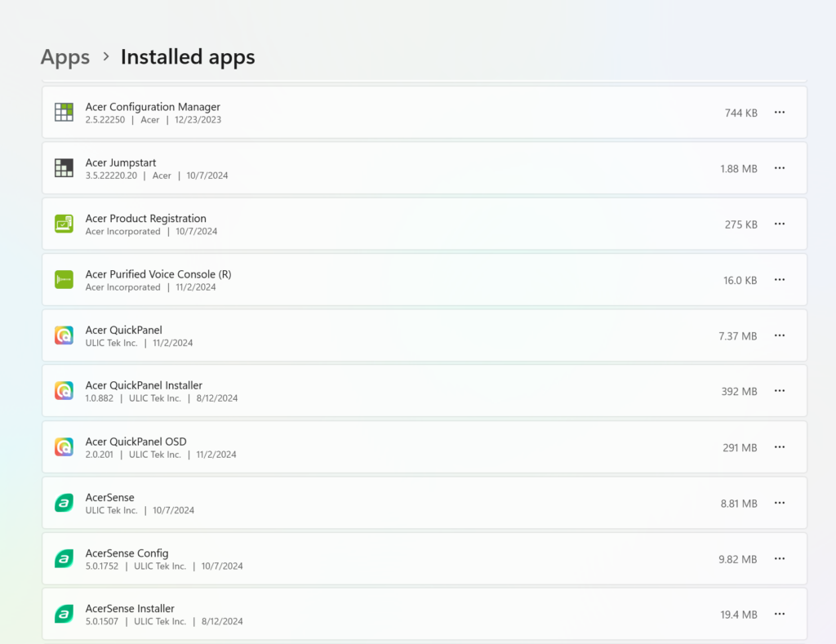Click the Acer QuickPanel OSD app icon
The image size is (836, 644).
point(64,447)
